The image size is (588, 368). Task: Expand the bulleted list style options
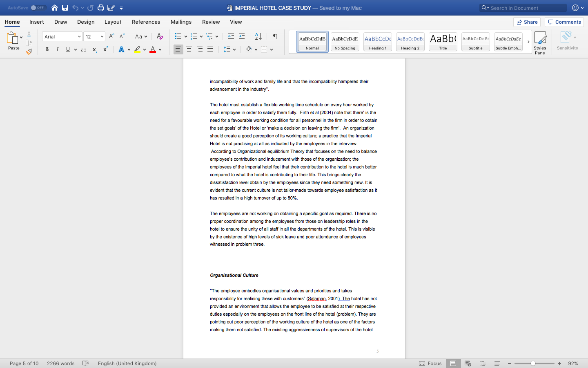click(185, 36)
